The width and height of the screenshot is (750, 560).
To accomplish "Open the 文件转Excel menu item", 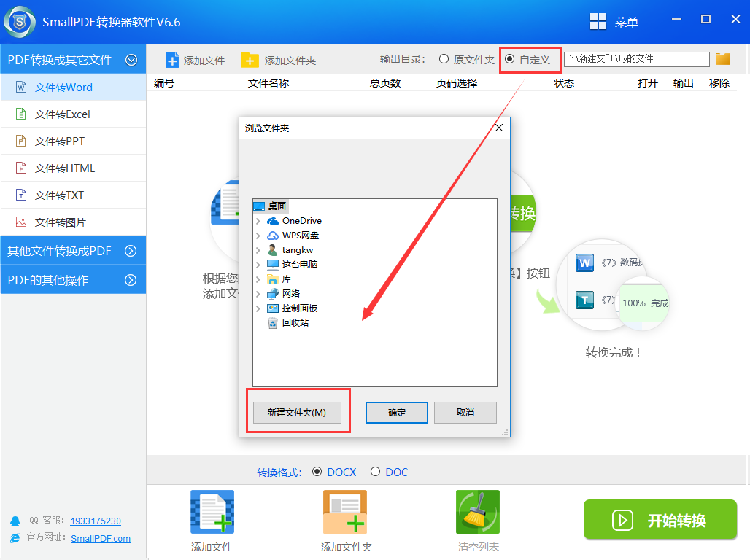I will [x=73, y=114].
